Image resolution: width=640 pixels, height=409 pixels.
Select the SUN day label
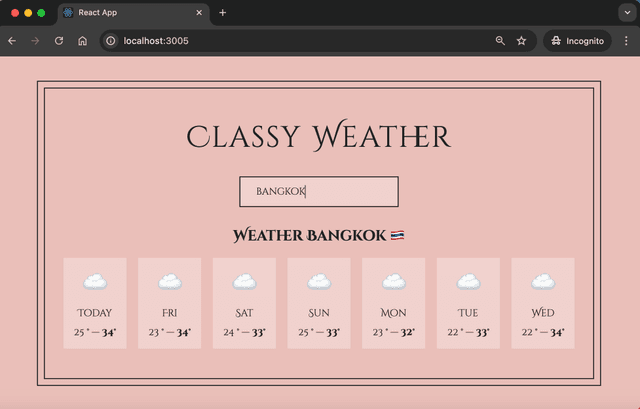pos(319,313)
